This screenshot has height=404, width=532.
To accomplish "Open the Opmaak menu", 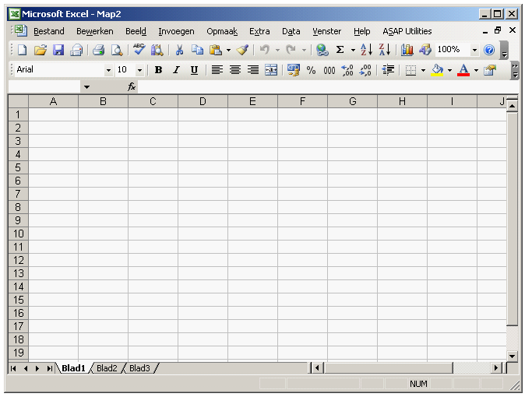I will coord(222,31).
